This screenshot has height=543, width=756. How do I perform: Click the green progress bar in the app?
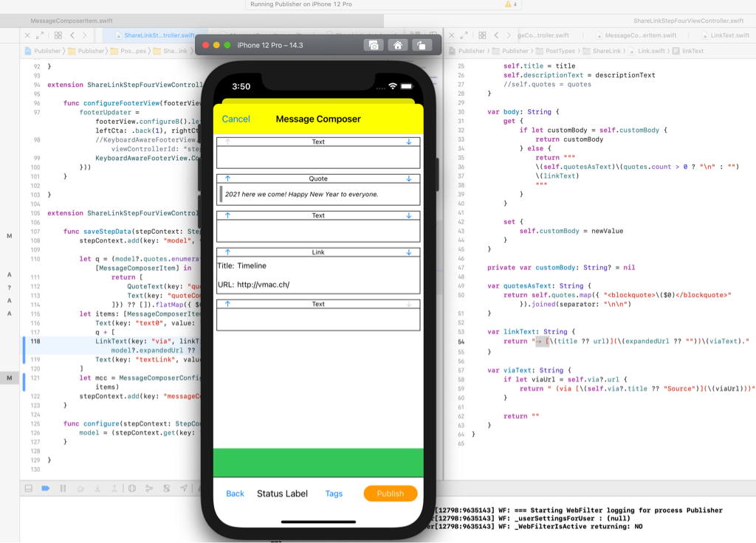(x=318, y=460)
